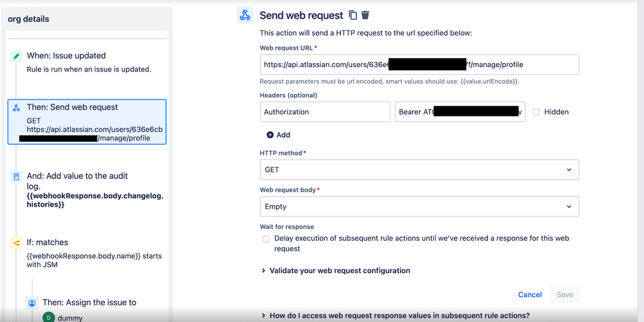The width and height of the screenshot is (644, 322).
Task: Click 'Rule is run when an issue is updated' text
Action: coord(89,70)
